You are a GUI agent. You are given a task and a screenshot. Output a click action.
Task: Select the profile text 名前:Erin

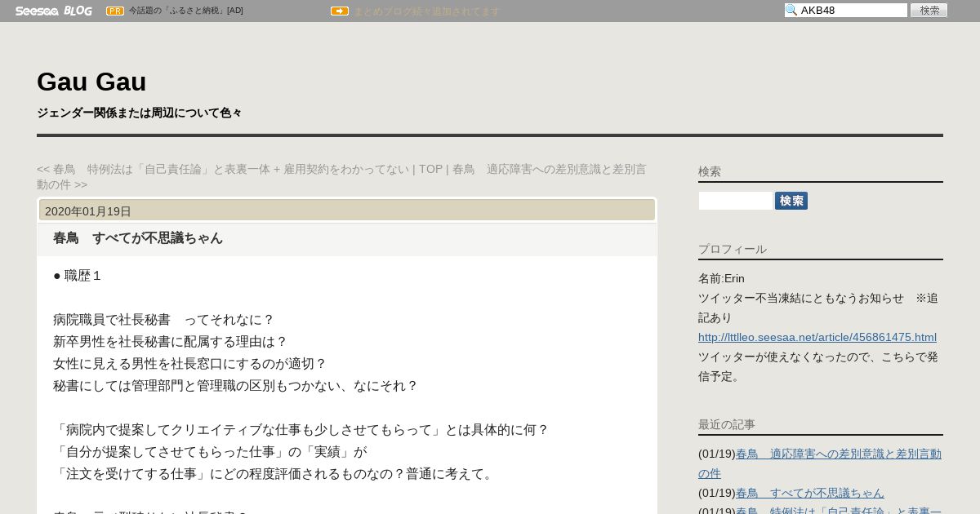(721, 278)
